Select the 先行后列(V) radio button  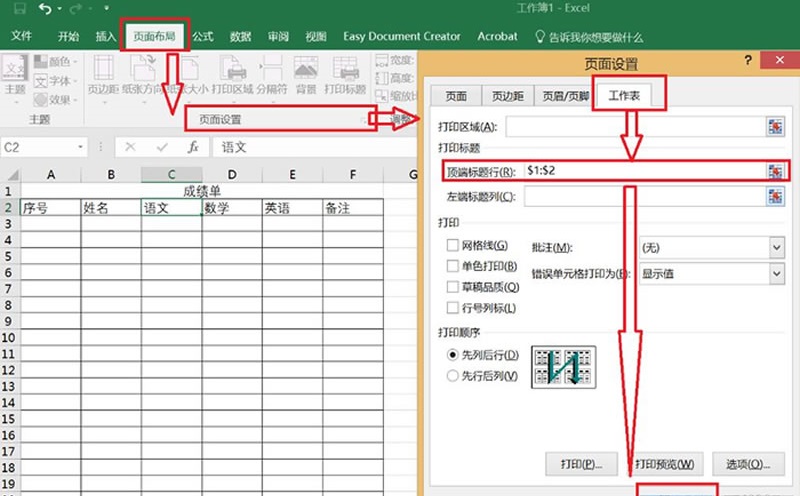(x=452, y=376)
